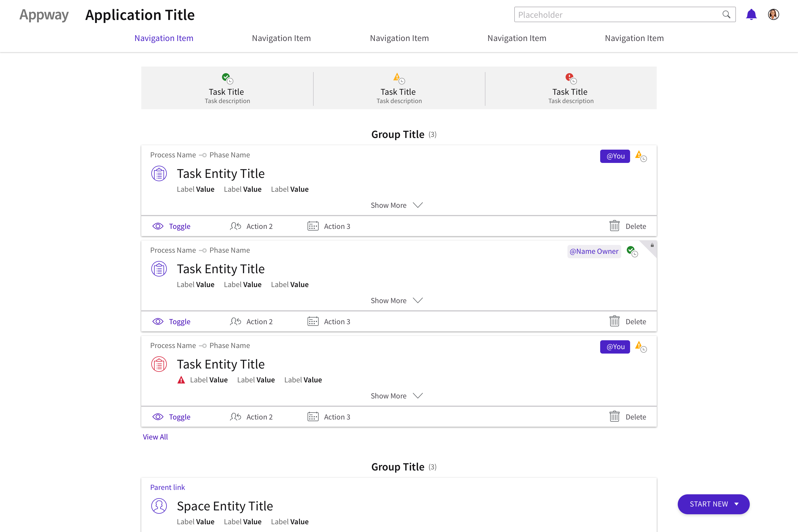Click the green completed status icon on second card
The width and height of the screenshot is (798, 532).
coord(631,251)
